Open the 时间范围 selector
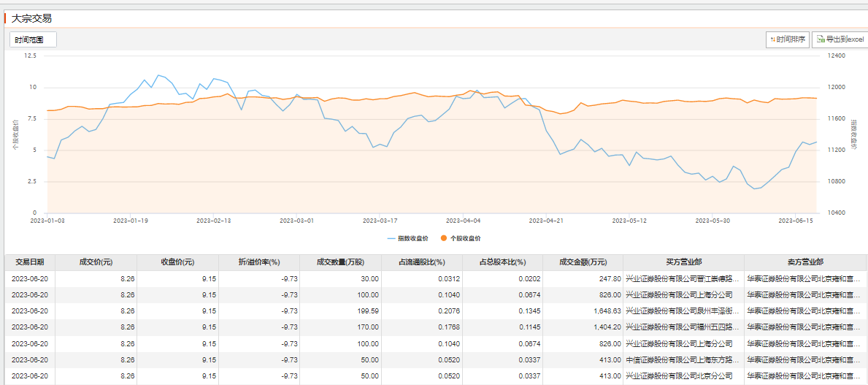Image resolution: width=868 pixels, height=385 pixels. point(34,39)
